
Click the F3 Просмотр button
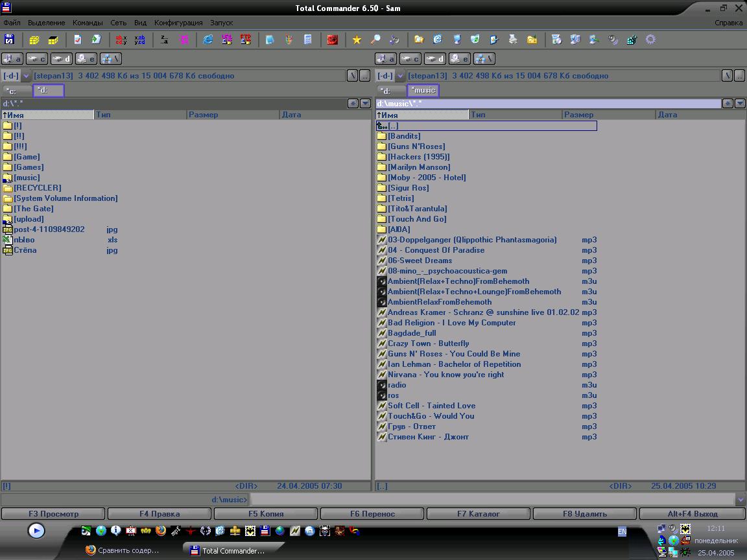click(x=53, y=514)
